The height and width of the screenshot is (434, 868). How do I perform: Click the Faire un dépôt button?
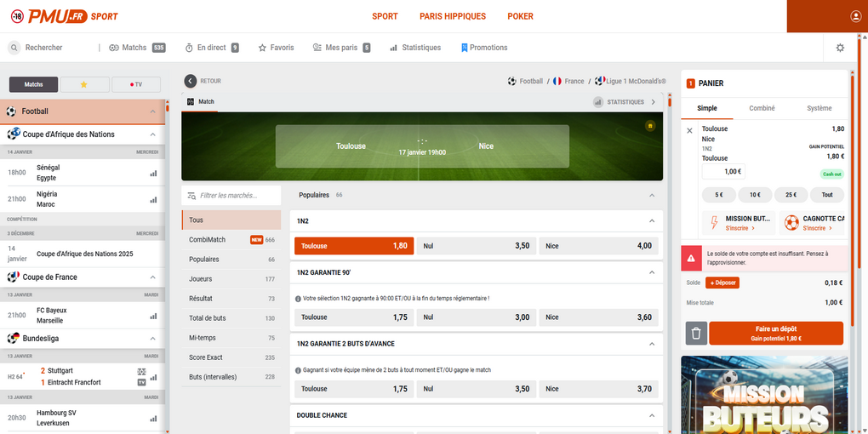(x=775, y=333)
